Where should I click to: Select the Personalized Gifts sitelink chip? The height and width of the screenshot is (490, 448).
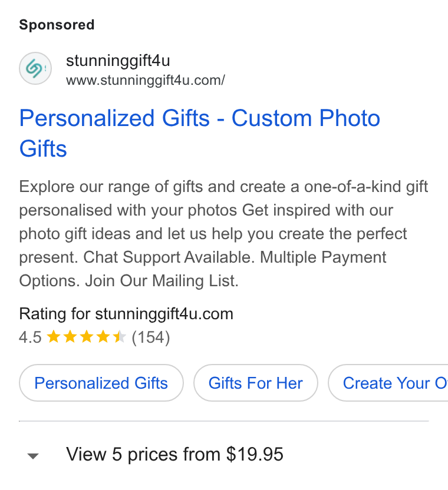pyautogui.click(x=101, y=383)
